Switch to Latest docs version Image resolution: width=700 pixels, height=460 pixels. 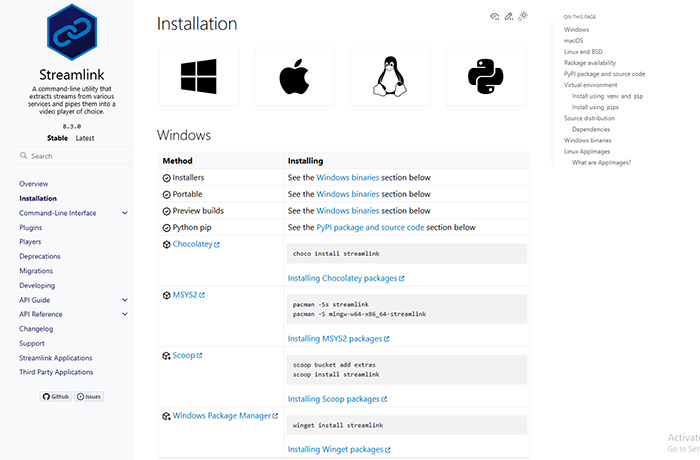pyautogui.click(x=85, y=138)
